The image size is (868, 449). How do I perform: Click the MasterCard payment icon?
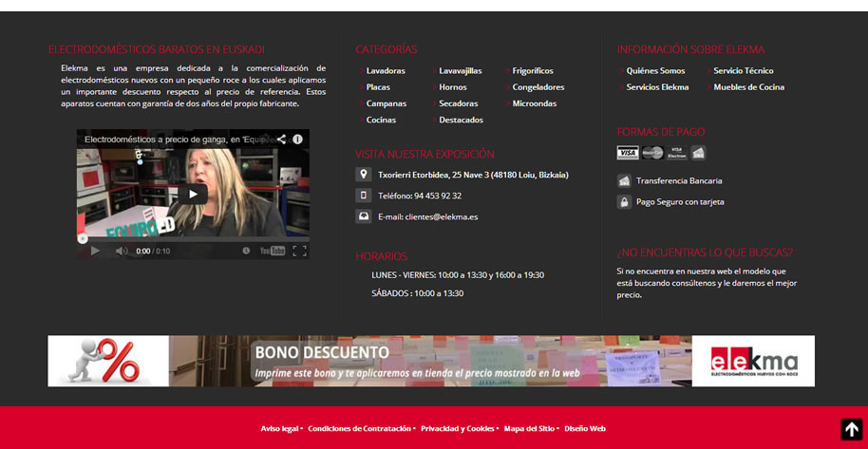coord(652,153)
